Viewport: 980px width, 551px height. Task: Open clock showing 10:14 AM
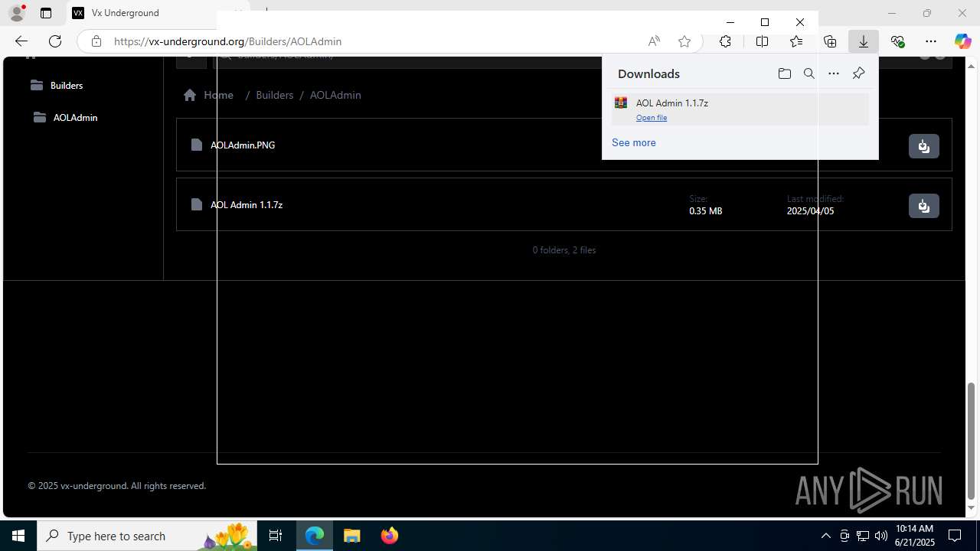915,536
